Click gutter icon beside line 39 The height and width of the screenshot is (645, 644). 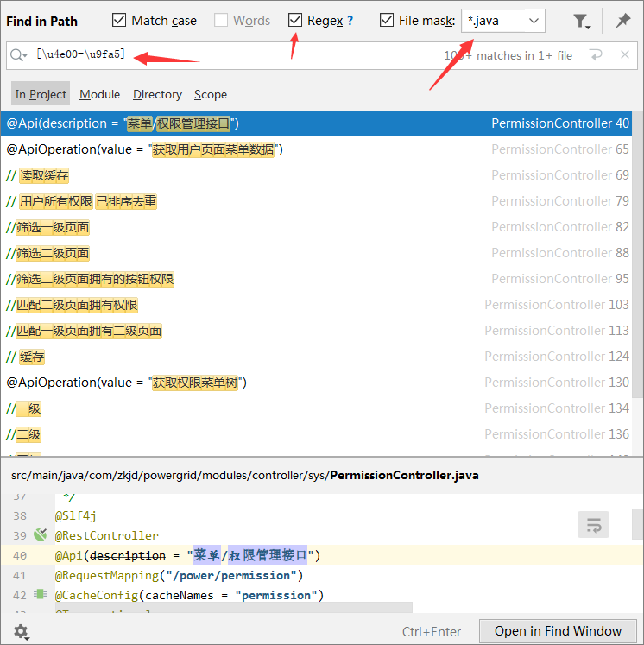40,534
